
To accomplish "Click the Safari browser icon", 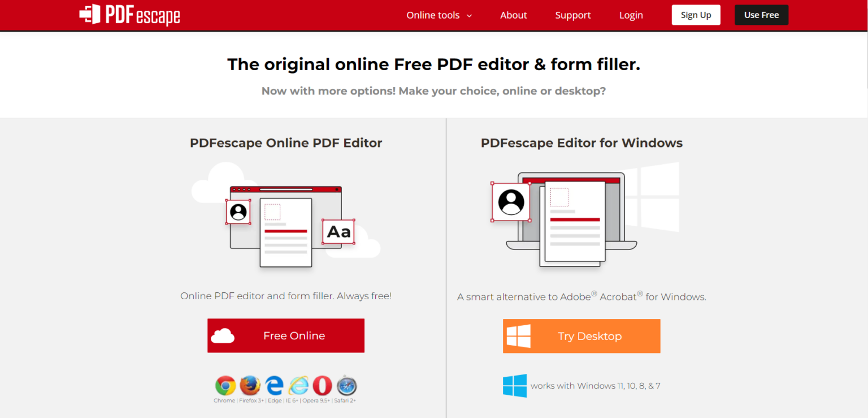I will tap(346, 385).
